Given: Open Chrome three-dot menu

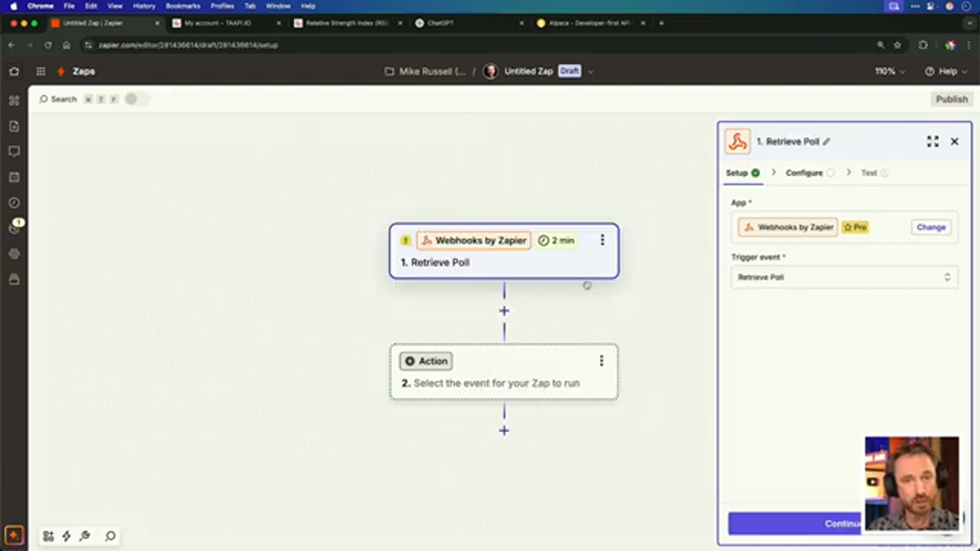Looking at the screenshot, I should point(969,45).
